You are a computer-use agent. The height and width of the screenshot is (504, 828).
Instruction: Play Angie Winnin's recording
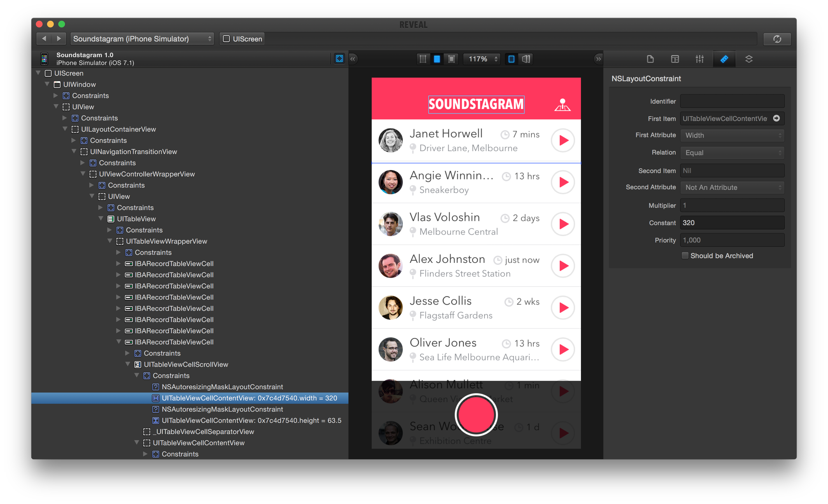point(563,182)
